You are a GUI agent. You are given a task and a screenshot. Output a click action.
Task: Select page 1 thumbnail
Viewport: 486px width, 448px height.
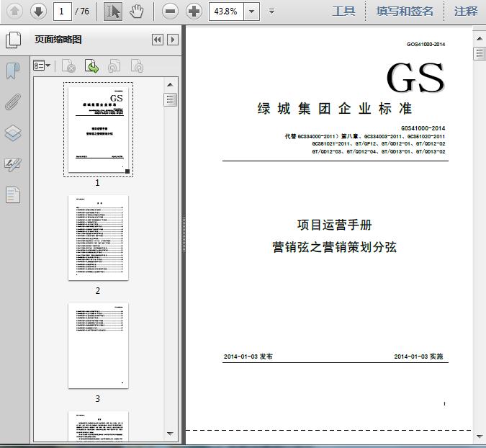click(98, 130)
